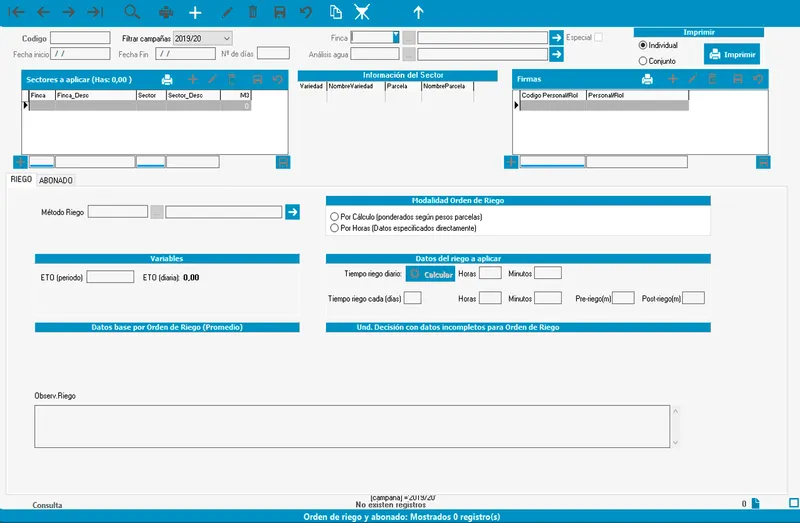
Task: Save record using top toolbar disk icon
Action: [280, 12]
